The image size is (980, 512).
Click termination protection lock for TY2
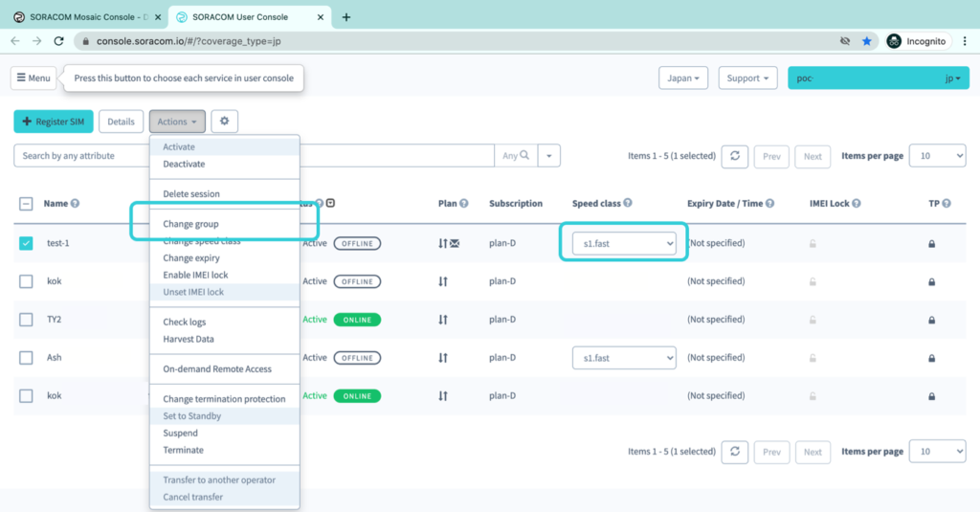[932, 320]
